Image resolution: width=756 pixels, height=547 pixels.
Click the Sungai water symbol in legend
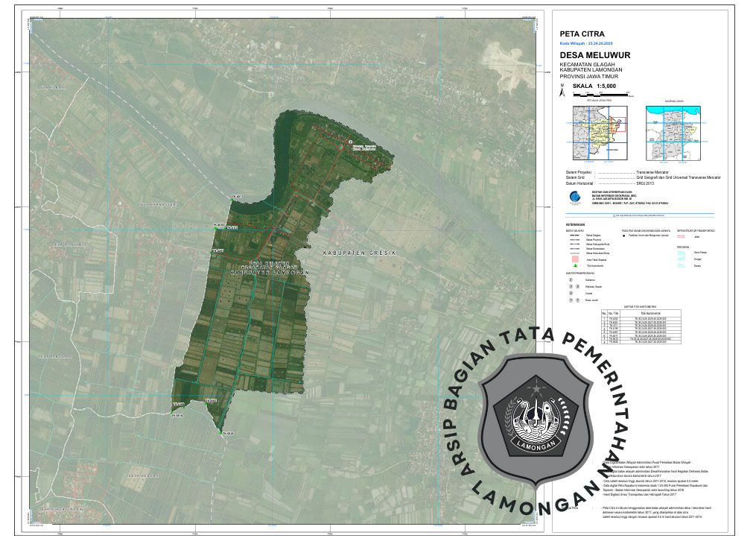(682, 258)
